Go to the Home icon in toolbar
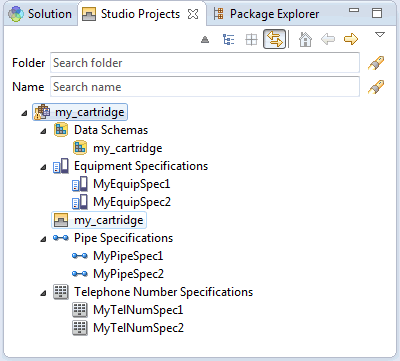The image size is (400, 361). click(x=305, y=39)
